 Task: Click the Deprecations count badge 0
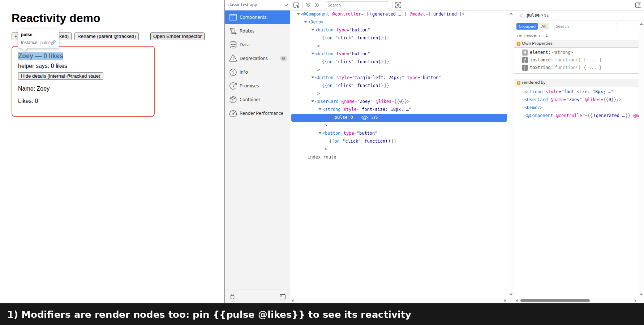283,58
